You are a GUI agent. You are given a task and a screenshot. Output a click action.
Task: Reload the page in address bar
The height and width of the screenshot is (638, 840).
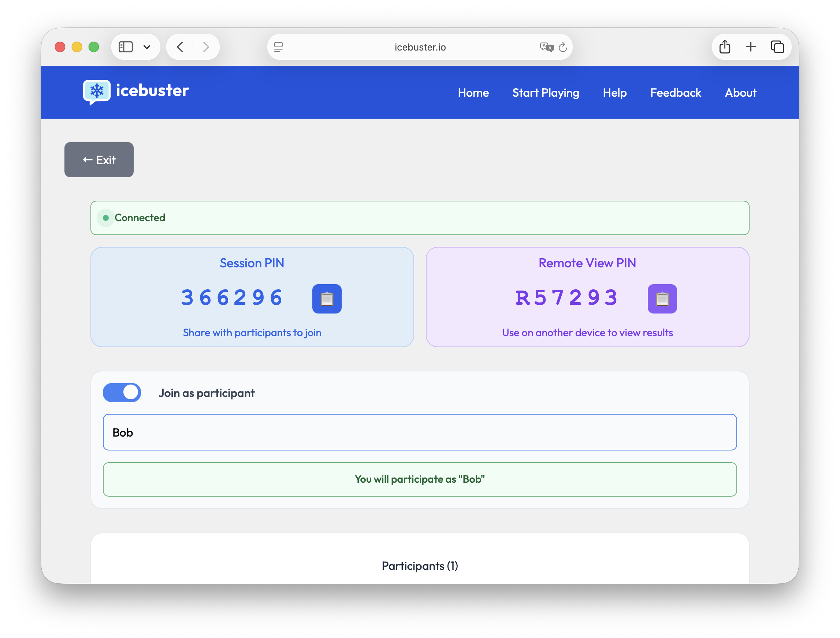click(563, 47)
